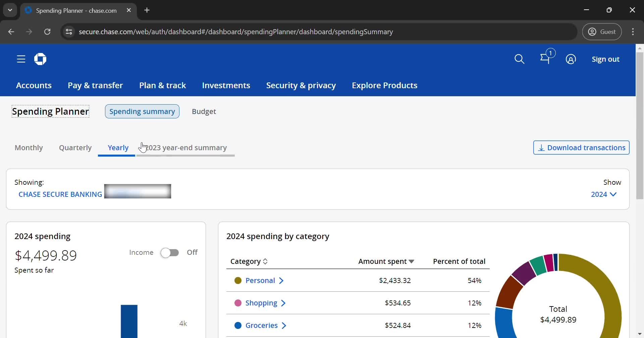Open the 2023 year-end summary tab
644x338 pixels.
pos(186,148)
